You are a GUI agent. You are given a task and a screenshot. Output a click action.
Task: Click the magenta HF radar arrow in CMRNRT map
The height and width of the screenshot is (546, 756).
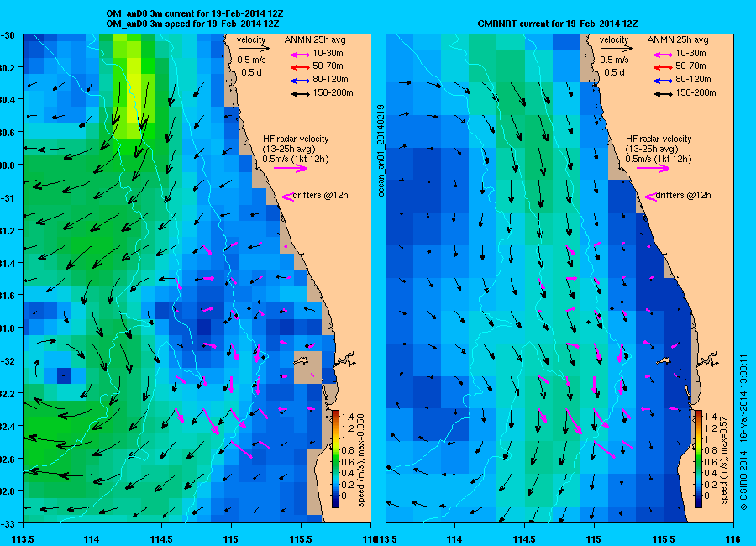click(x=654, y=168)
